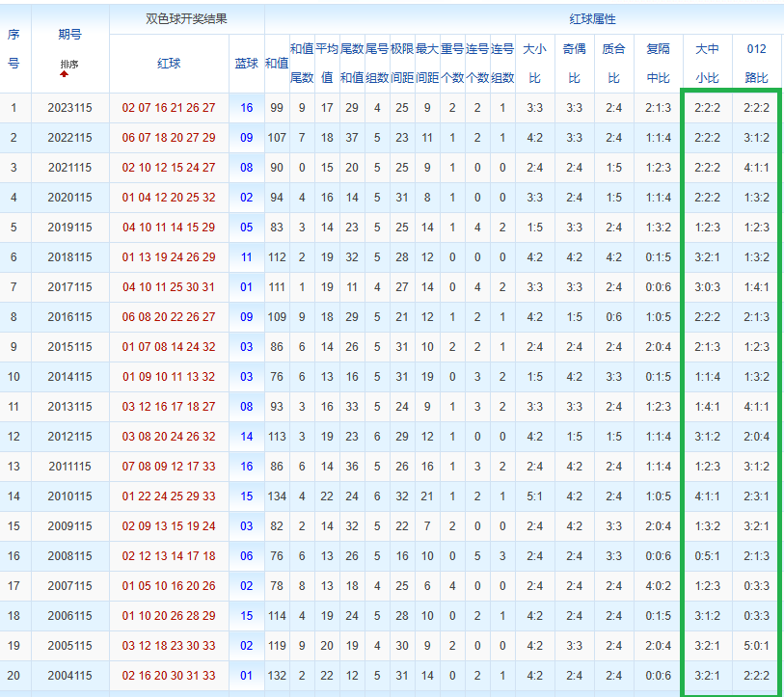Viewport: 784px width, 697px height.
Task: Click blue ball 16 in row 1
Action: (x=247, y=108)
